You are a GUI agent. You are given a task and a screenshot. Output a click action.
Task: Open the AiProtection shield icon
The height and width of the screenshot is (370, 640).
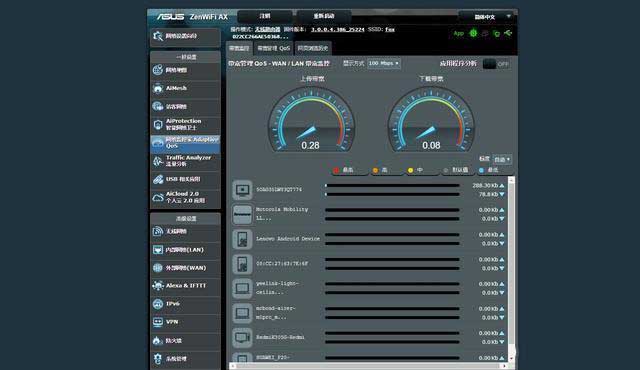pyautogui.click(x=158, y=124)
